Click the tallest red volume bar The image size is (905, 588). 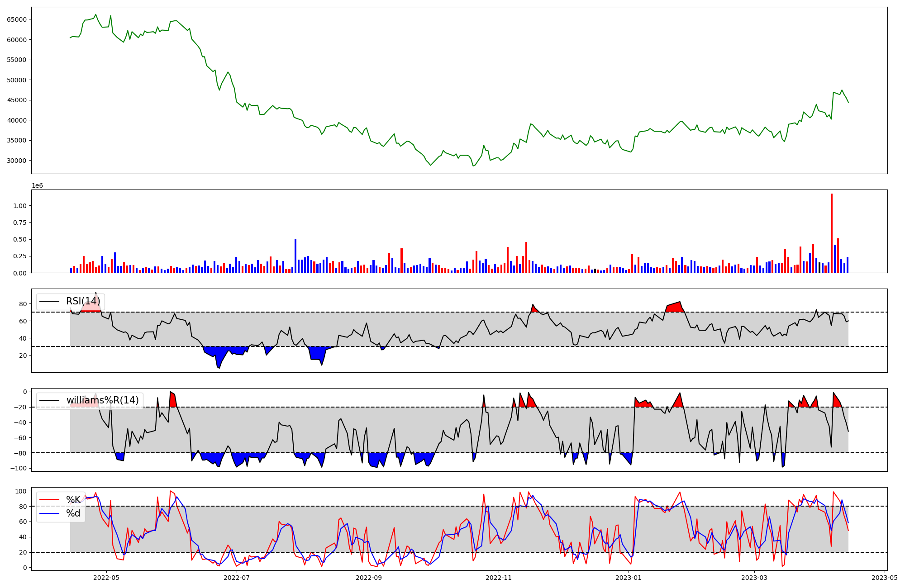click(x=832, y=233)
